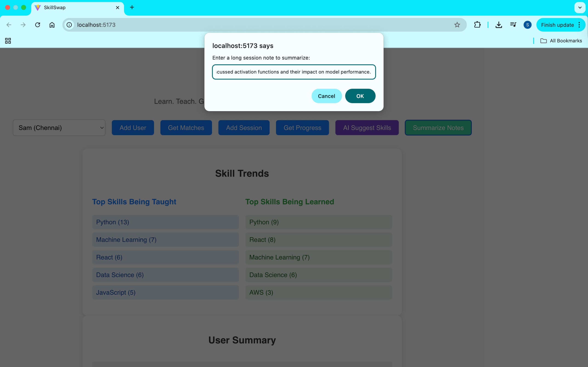Bookmark this page with star icon
The width and height of the screenshot is (588, 367).
457,25
